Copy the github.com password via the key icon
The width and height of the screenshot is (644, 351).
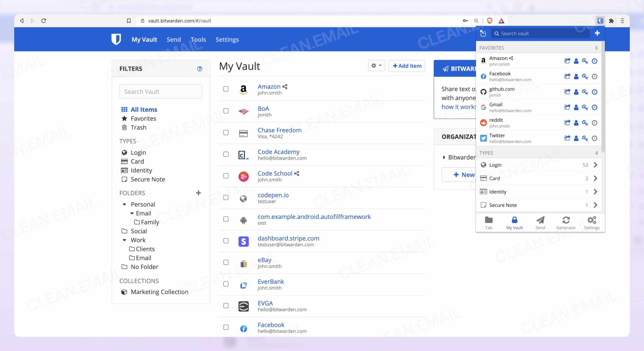point(585,92)
